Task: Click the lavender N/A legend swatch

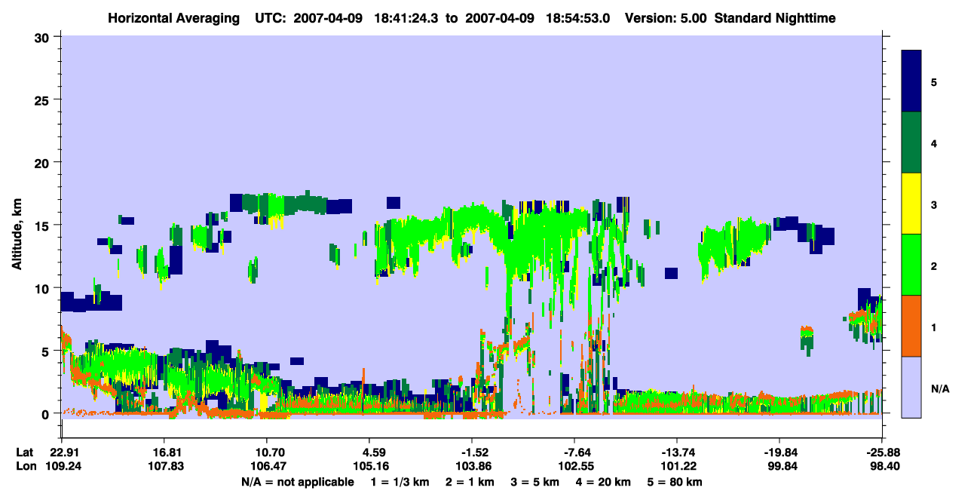Action: point(911,387)
